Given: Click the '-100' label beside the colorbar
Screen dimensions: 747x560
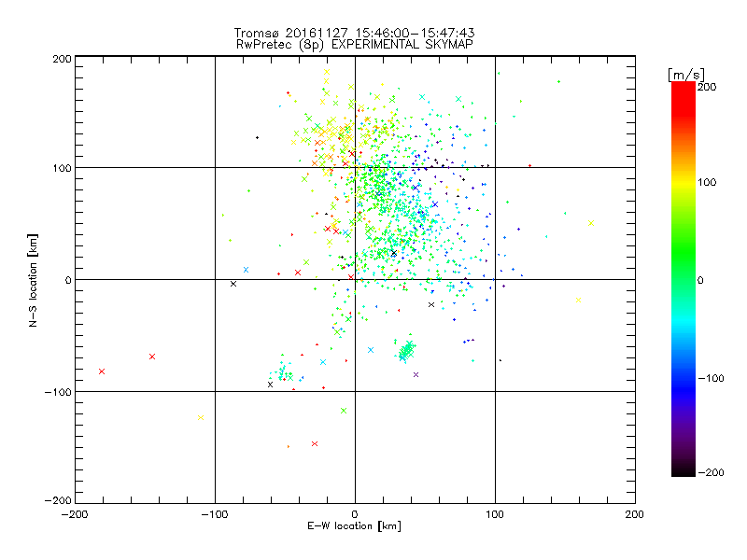Looking at the screenshot, I should tap(711, 378).
